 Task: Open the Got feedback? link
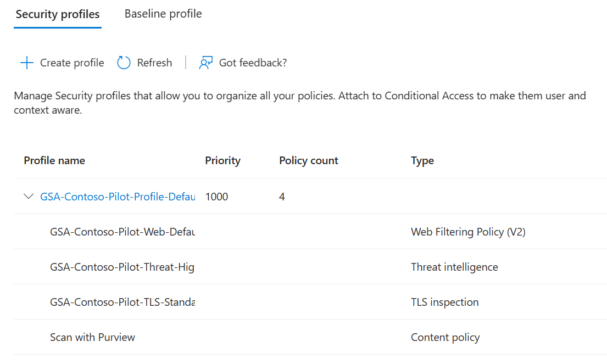pos(253,63)
